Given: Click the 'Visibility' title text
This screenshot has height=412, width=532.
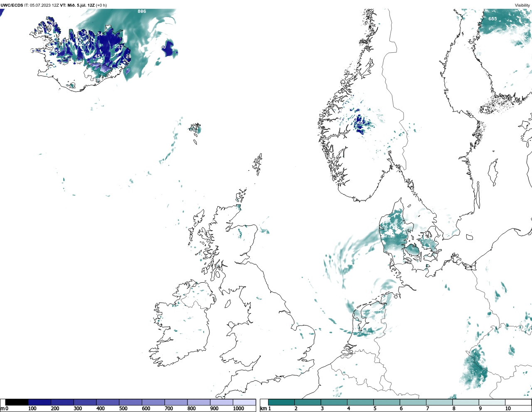Looking at the screenshot, I should pos(522,5).
